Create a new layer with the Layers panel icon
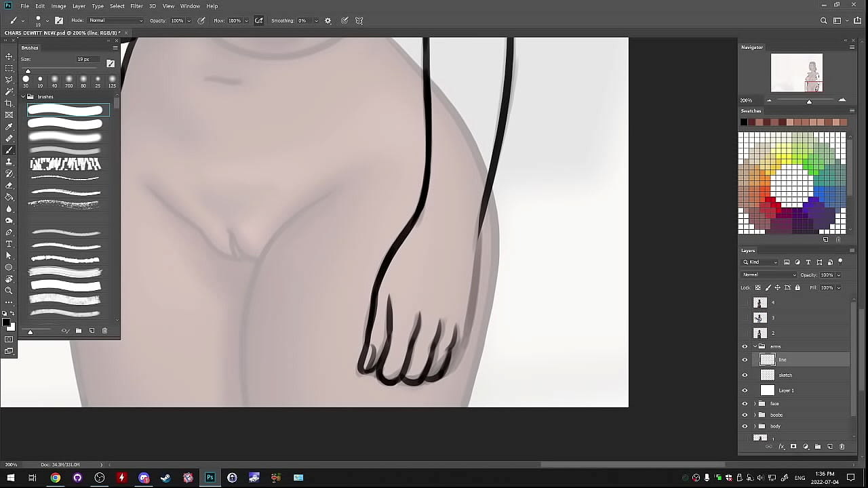The image size is (868, 488). pos(830,447)
